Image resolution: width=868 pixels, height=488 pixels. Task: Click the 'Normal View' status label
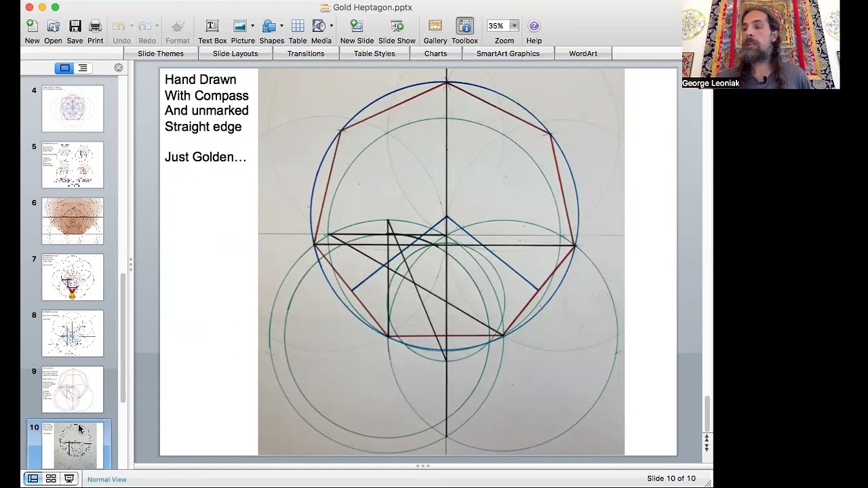pos(107,479)
